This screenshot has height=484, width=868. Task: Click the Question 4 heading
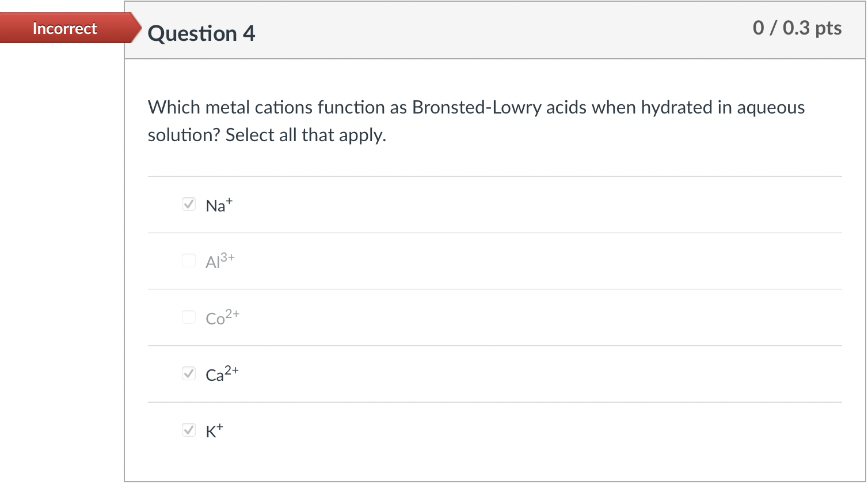click(x=201, y=33)
